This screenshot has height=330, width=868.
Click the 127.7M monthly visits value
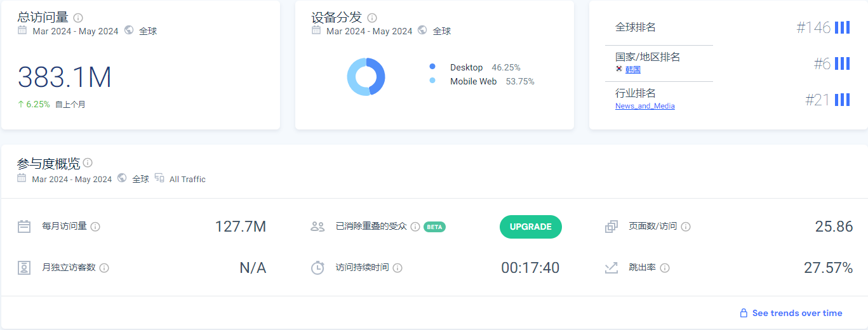click(241, 227)
